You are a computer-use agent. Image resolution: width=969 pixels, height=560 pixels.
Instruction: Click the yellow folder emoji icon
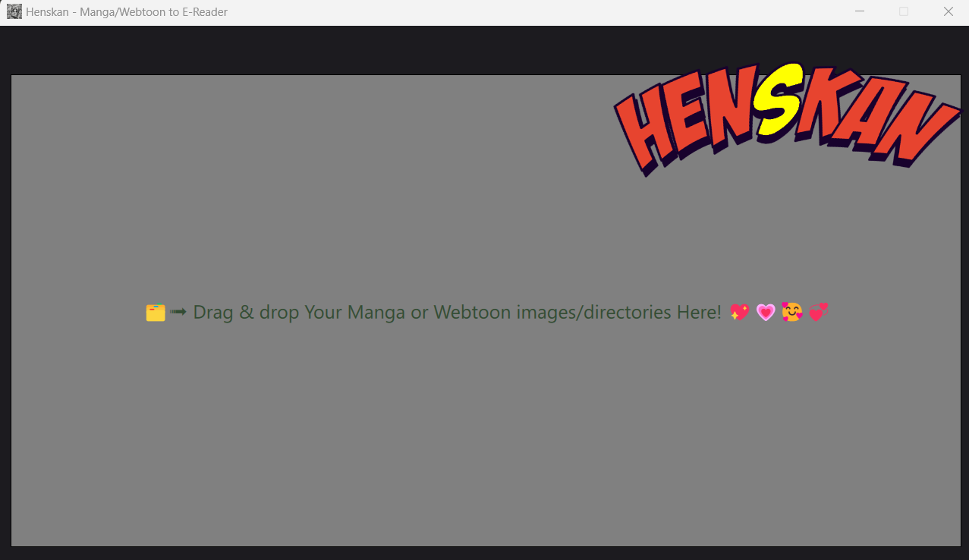[156, 313]
